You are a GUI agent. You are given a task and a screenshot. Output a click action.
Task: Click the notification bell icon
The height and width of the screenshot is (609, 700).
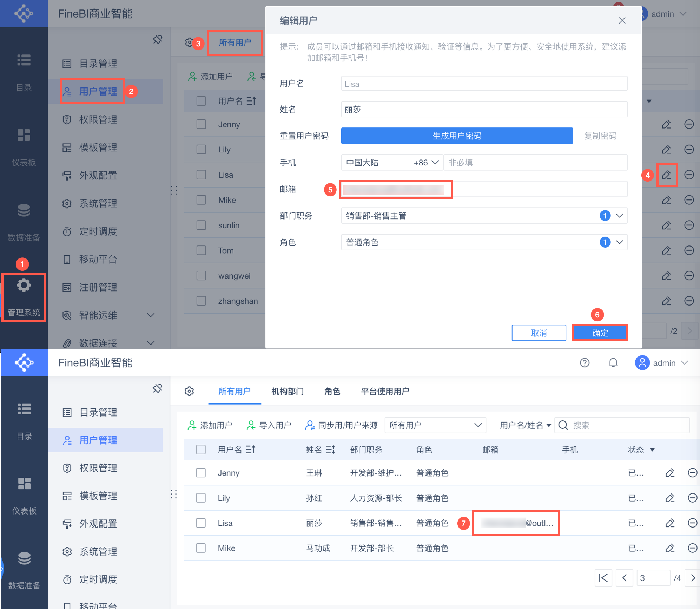[x=613, y=362]
